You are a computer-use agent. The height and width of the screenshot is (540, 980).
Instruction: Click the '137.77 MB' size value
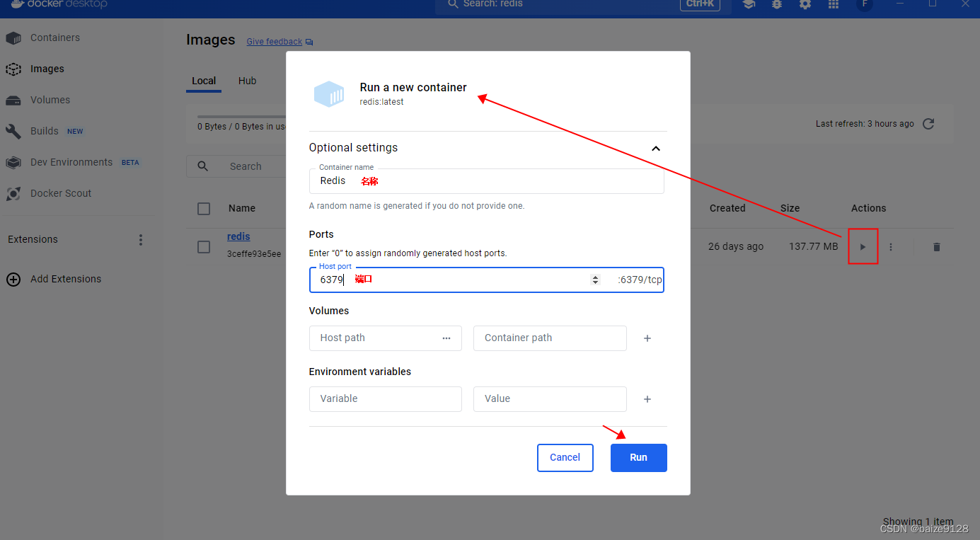pos(814,247)
